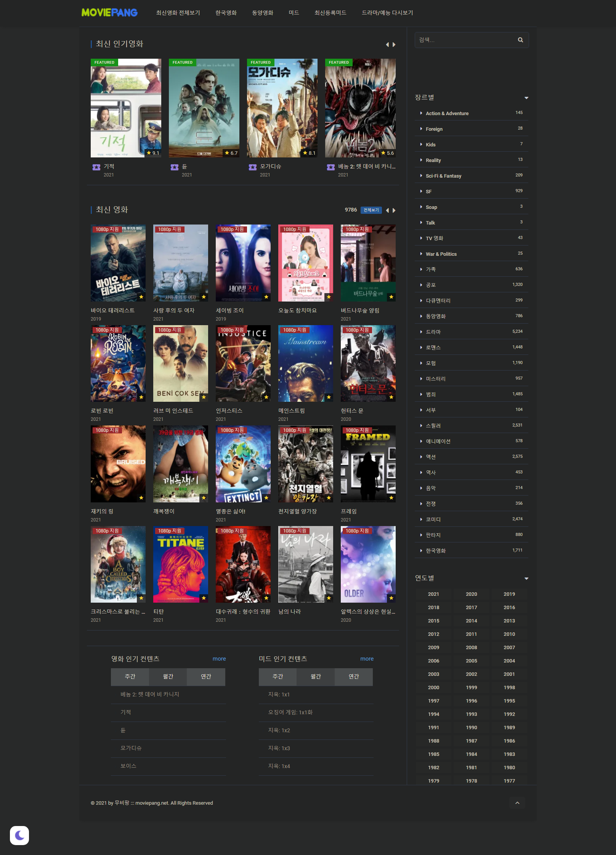
Task: Click star icon on 오늘도 참치마요 poster
Action: tap(329, 297)
